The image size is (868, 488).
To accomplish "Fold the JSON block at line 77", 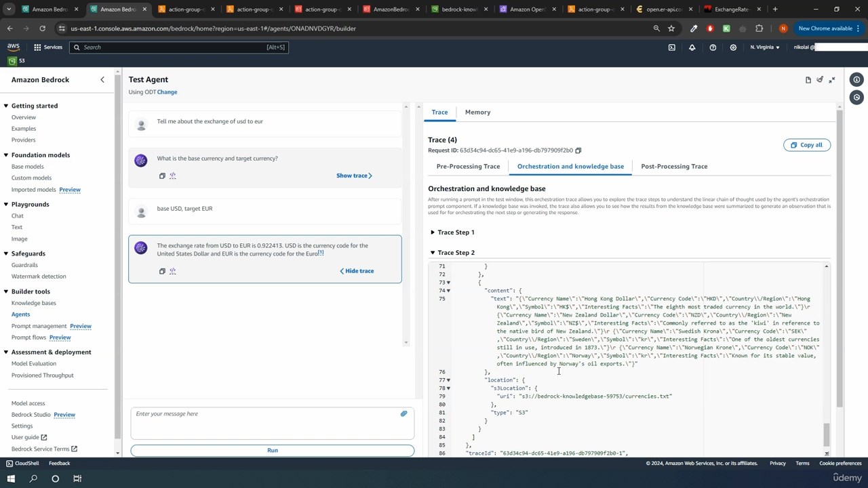I will [448, 380].
